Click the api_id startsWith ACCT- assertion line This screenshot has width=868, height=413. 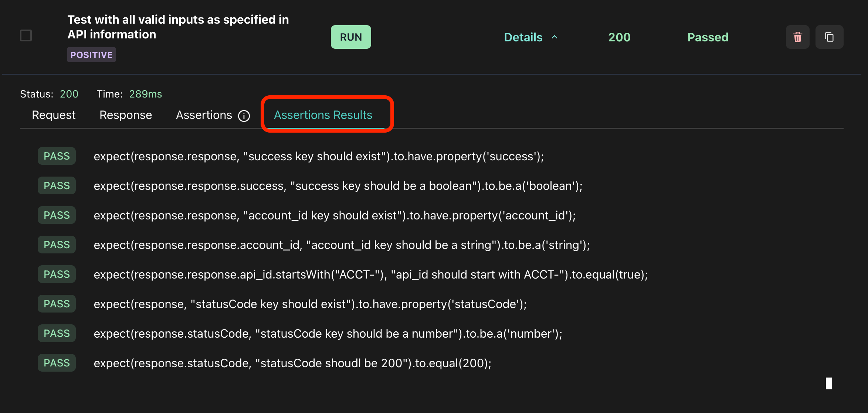[x=370, y=274]
